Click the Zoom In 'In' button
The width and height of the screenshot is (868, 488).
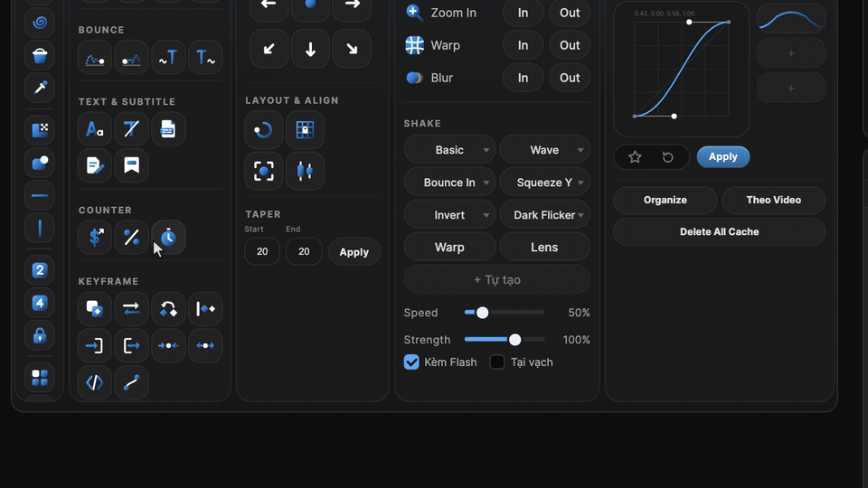524,13
